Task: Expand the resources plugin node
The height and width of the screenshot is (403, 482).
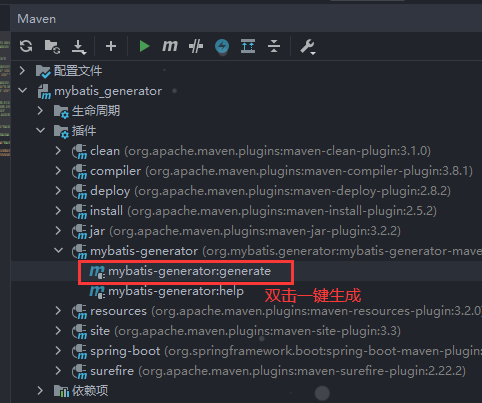Action: coord(58,311)
